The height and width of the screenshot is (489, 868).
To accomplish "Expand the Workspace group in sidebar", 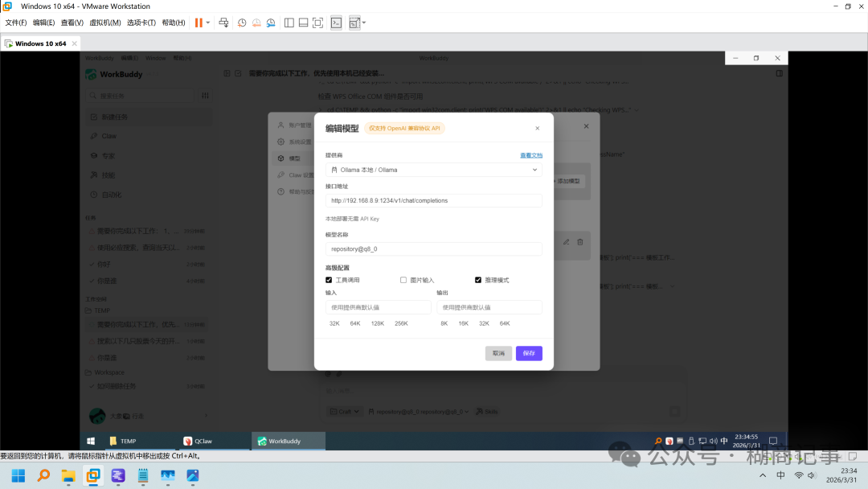I will pos(108,372).
